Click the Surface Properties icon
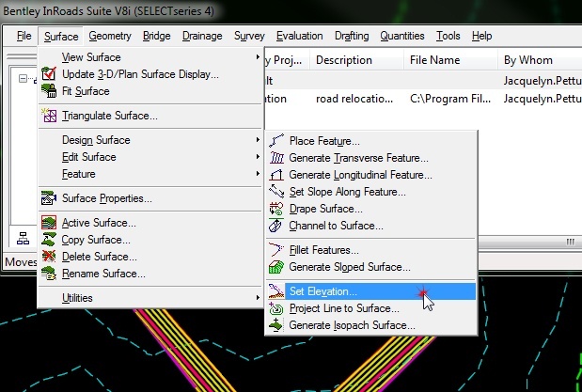 click(x=49, y=198)
